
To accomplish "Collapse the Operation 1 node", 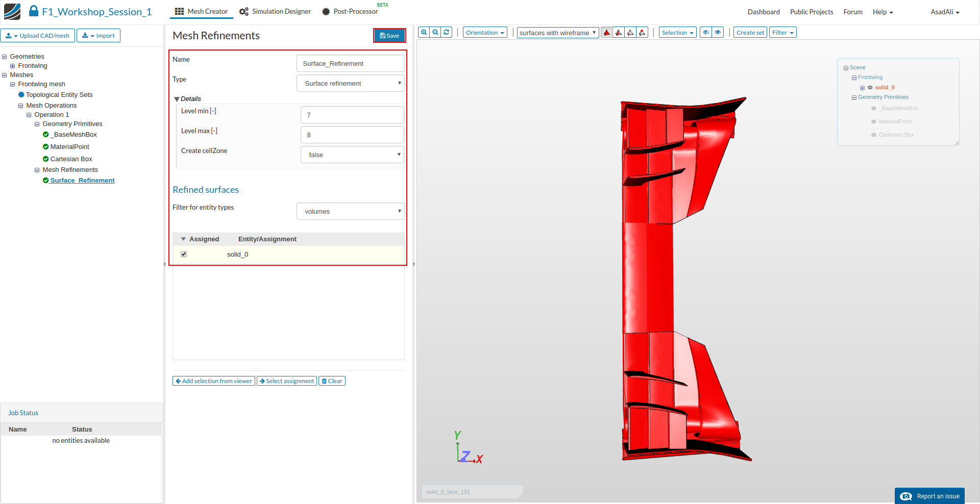I will (29, 115).
